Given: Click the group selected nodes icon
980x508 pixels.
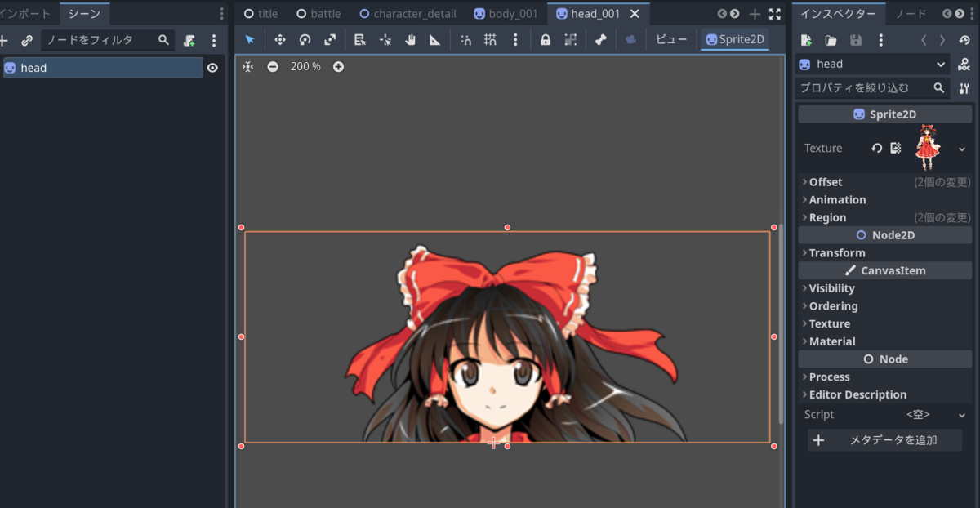Looking at the screenshot, I should (570, 39).
